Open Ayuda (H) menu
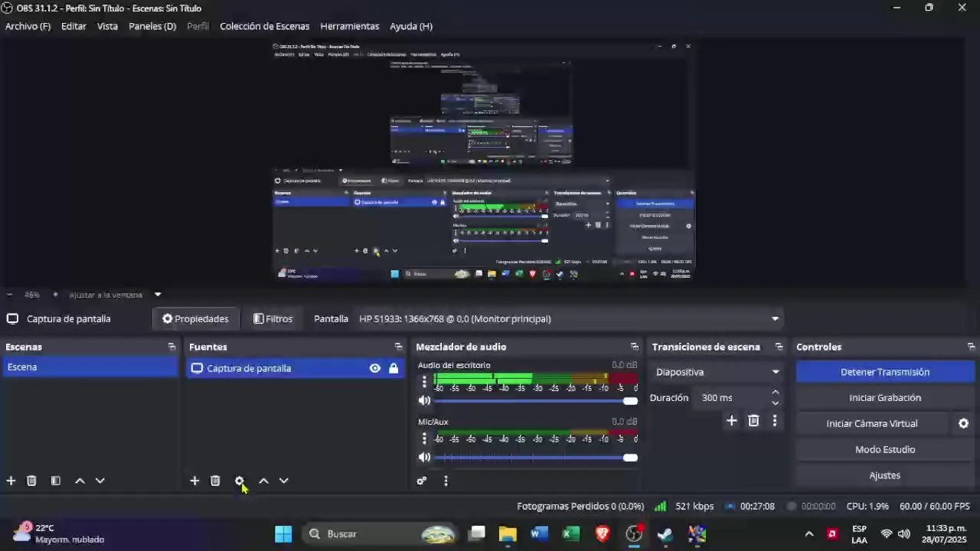Viewport: 980px width, 551px height. (x=411, y=26)
